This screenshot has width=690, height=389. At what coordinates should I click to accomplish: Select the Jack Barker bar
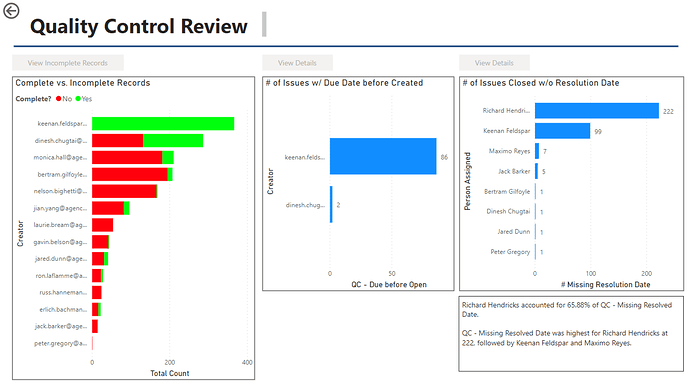536,171
